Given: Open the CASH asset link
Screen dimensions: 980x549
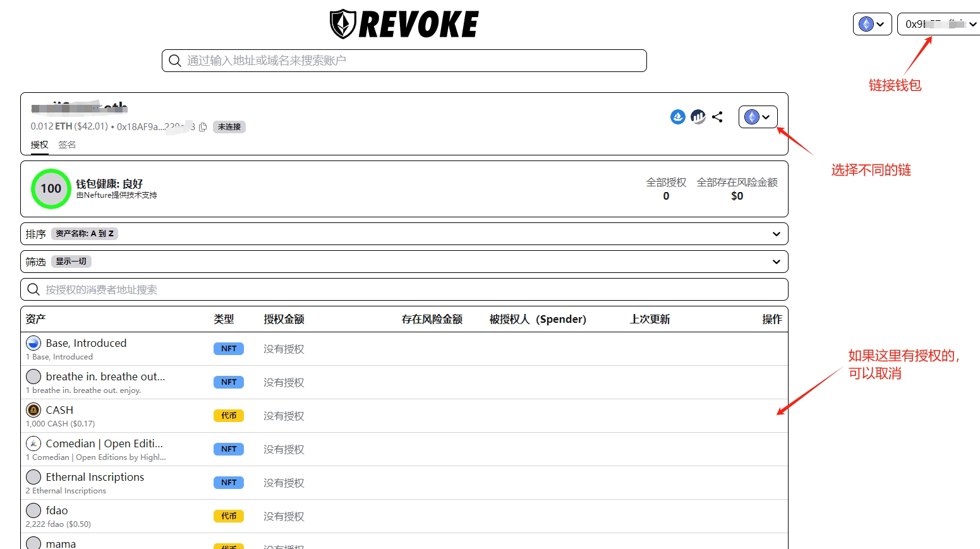Looking at the screenshot, I should click(x=59, y=410).
